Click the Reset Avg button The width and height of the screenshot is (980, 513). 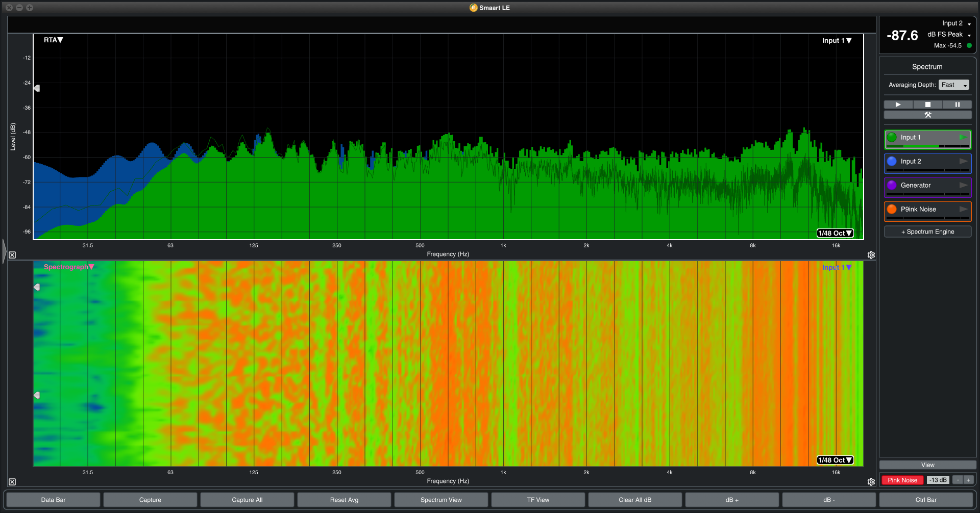pos(344,500)
